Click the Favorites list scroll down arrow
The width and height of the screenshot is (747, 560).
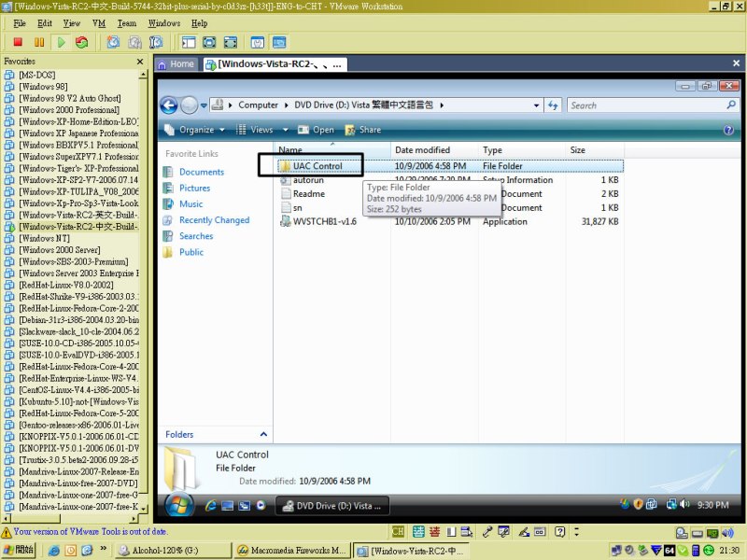[x=144, y=509]
